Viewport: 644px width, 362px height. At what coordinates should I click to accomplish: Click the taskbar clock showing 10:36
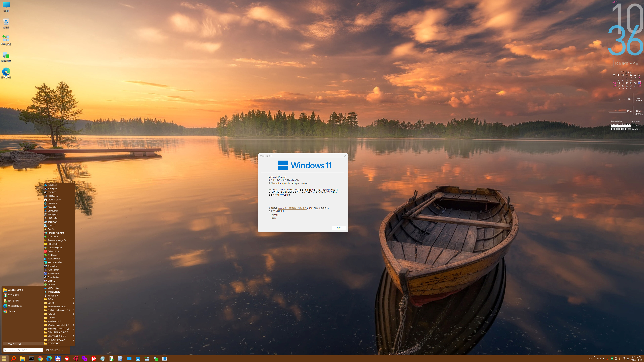pyautogui.click(x=636, y=358)
